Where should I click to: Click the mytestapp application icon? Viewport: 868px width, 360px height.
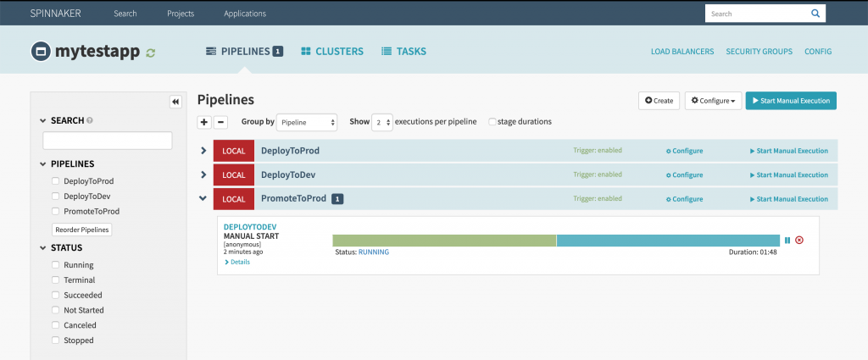pos(39,52)
